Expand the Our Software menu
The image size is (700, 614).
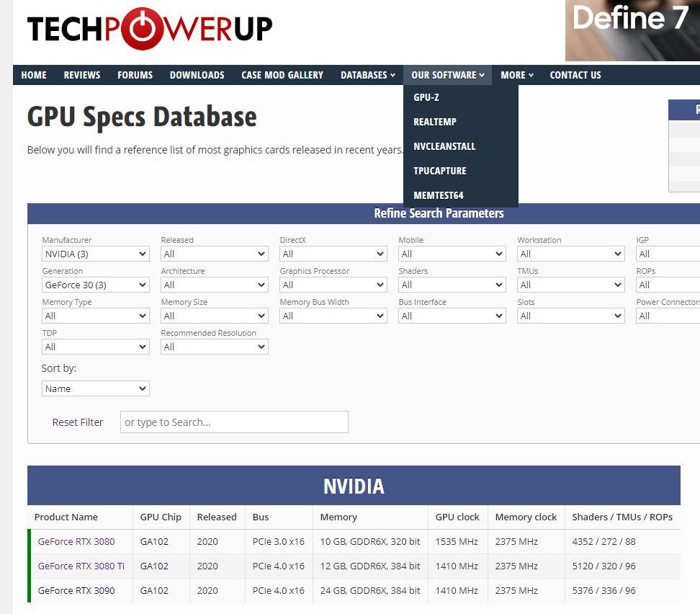tap(448, 75)
